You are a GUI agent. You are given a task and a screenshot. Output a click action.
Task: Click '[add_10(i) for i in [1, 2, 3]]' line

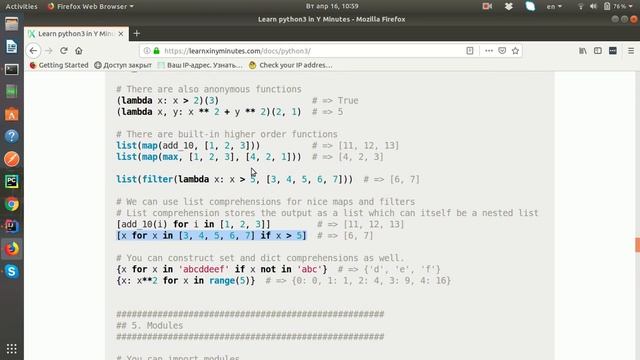193,224
